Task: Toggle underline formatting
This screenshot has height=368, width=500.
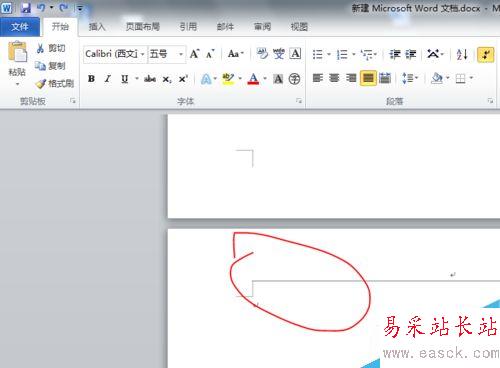Action: (124, 79)
